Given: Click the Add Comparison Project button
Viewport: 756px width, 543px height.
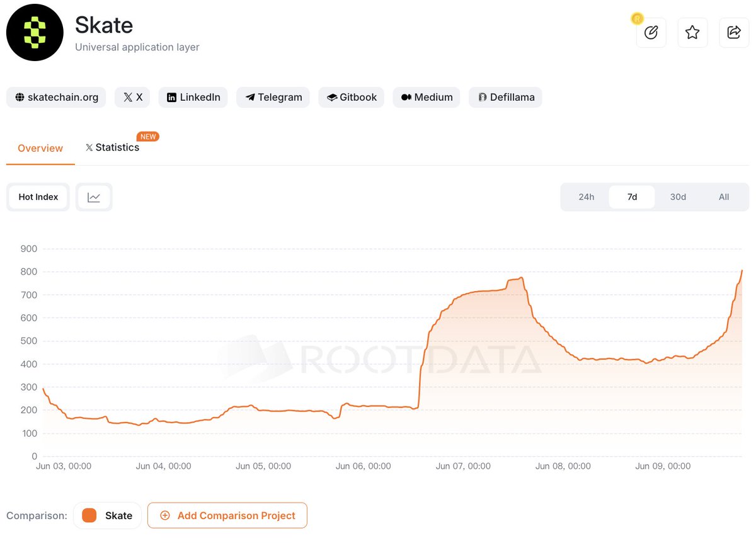Looking at the screenshot, I should (x=227, y=515).
